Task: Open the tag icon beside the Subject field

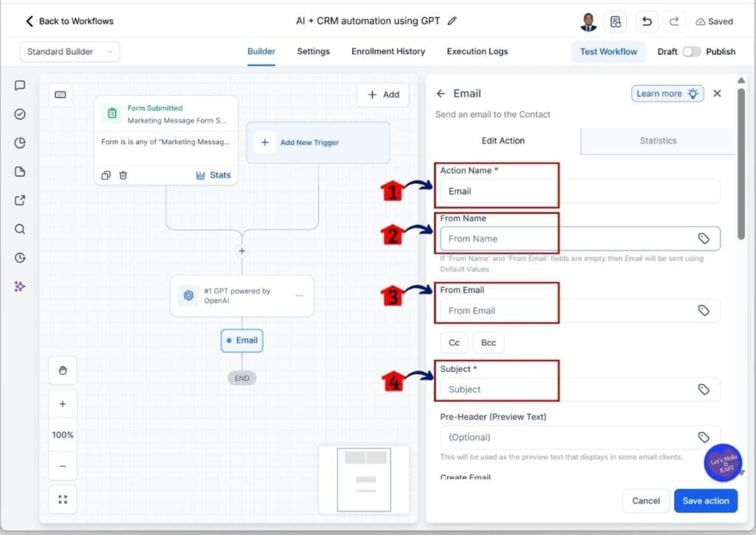Action: tap(704, 390)
